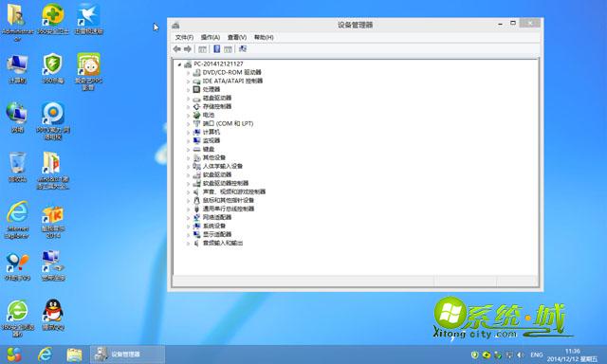This screenshot has height=364, width=607.
Task: Click the action pane toolbar icon
Action: pyautogui.click(x=228, y=49)
